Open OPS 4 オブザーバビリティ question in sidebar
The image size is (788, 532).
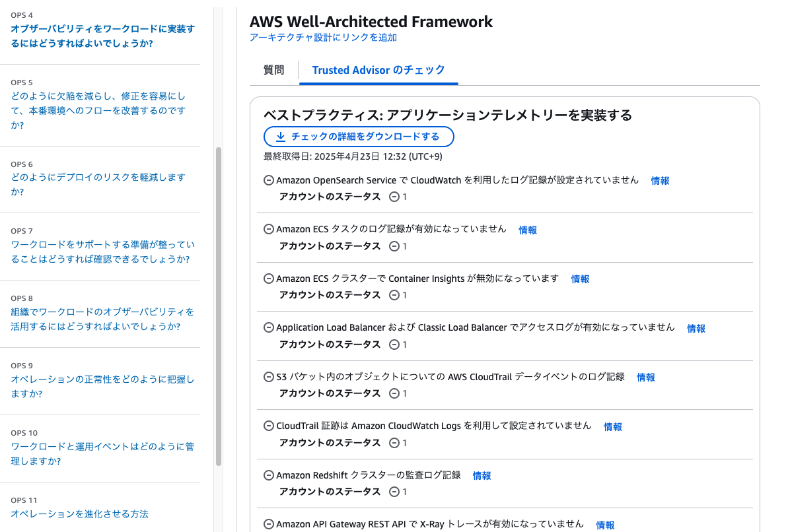102,36
